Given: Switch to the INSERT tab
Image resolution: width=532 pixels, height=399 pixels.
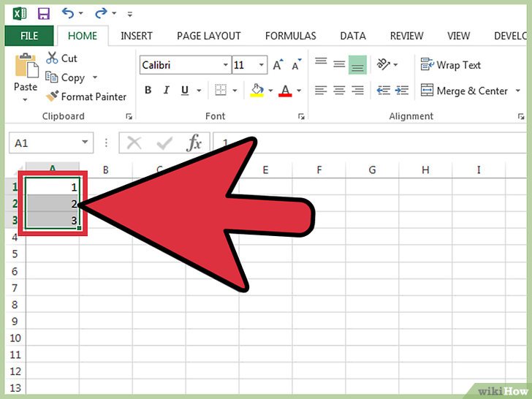Looking at the screenshot, I should (137, 36).
